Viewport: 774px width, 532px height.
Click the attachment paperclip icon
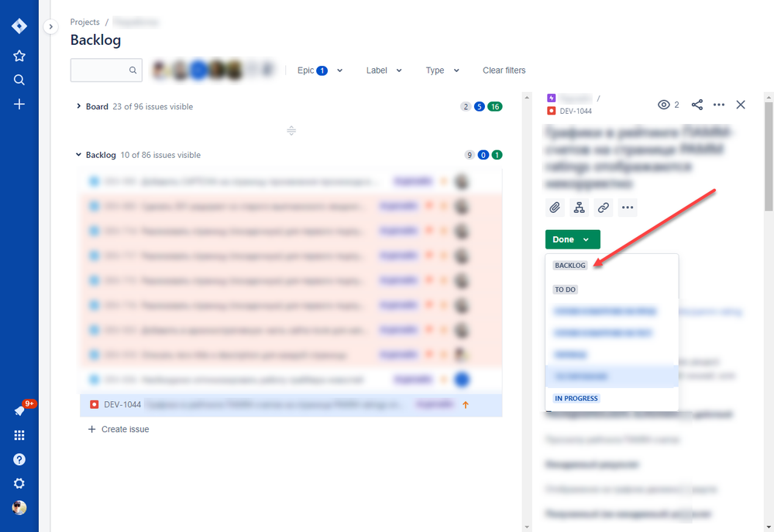[x=554, y=207]
